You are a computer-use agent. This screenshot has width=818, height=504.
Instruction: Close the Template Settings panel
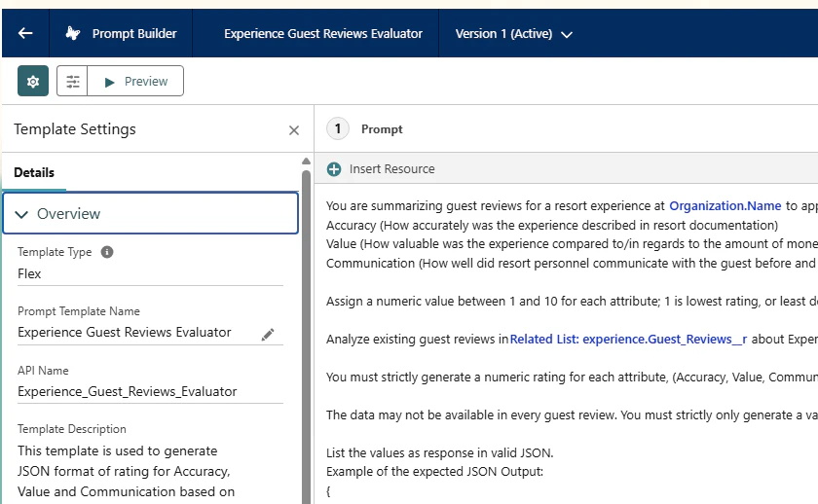click(x=294, y=130)
